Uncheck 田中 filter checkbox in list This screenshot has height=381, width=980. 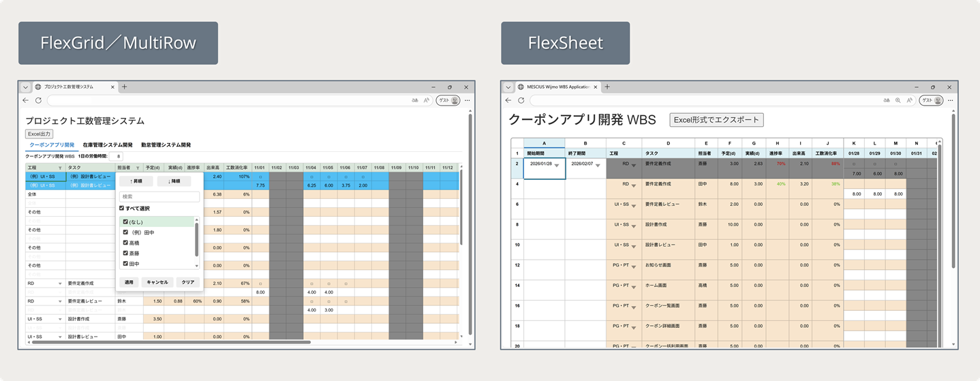[x=125, y=264]
